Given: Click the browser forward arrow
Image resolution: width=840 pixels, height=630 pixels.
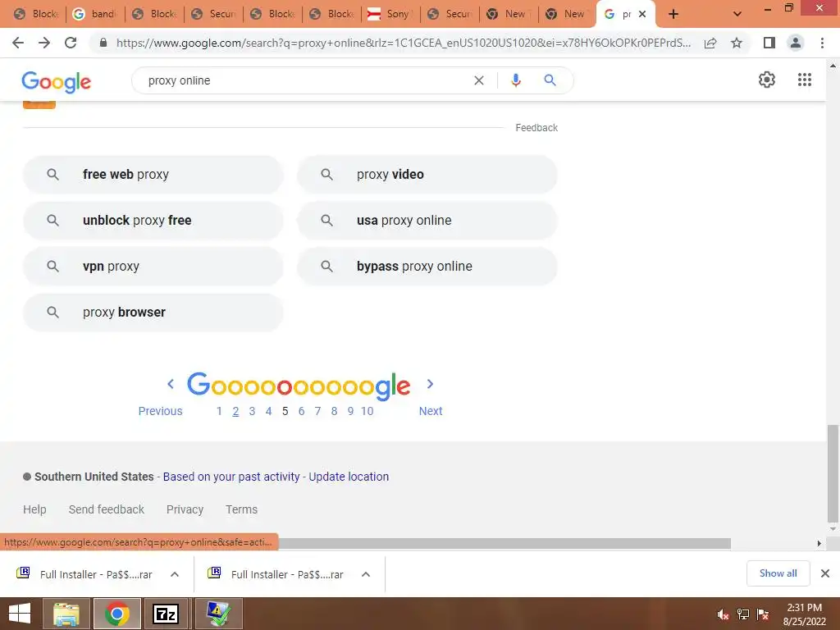Looking at the screenshot, I should pos(44,43).
